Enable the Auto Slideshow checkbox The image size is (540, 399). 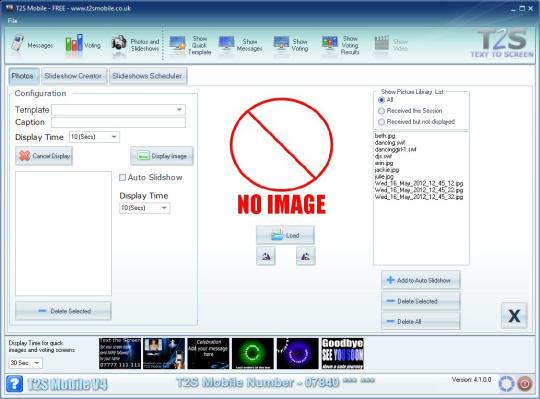[122, 178]
